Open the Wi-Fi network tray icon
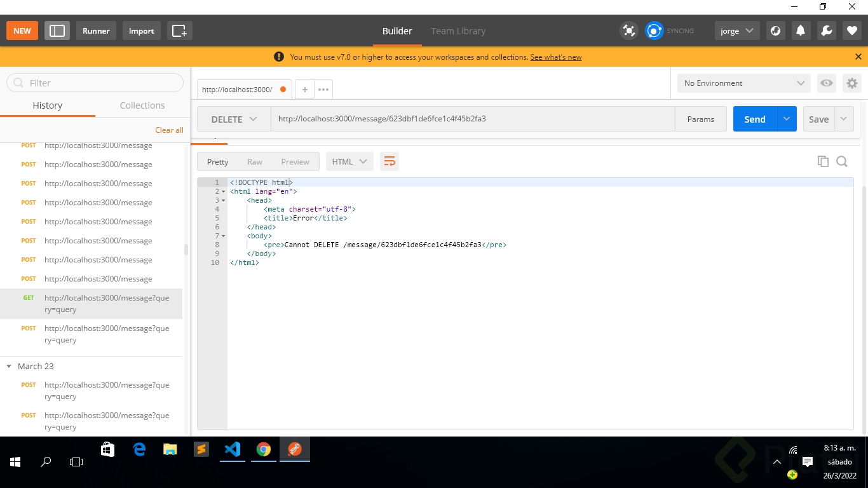Viewport: 868px width, 488px height. (x=793, y=451)
